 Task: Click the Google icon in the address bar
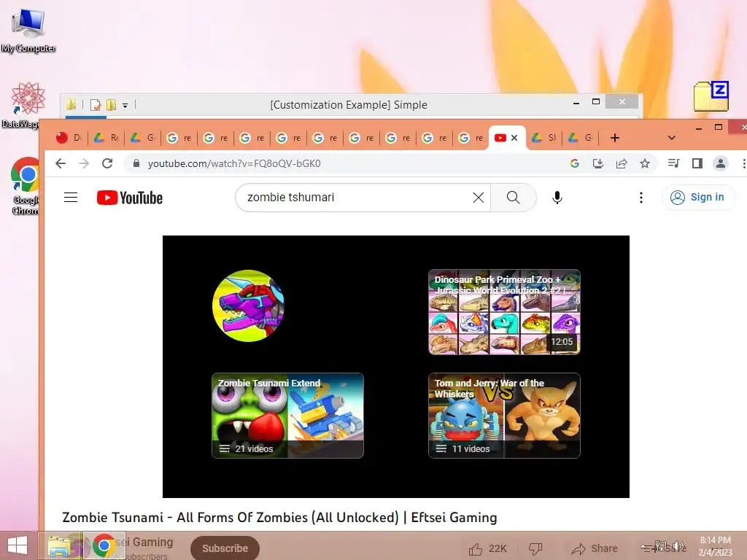575,164
